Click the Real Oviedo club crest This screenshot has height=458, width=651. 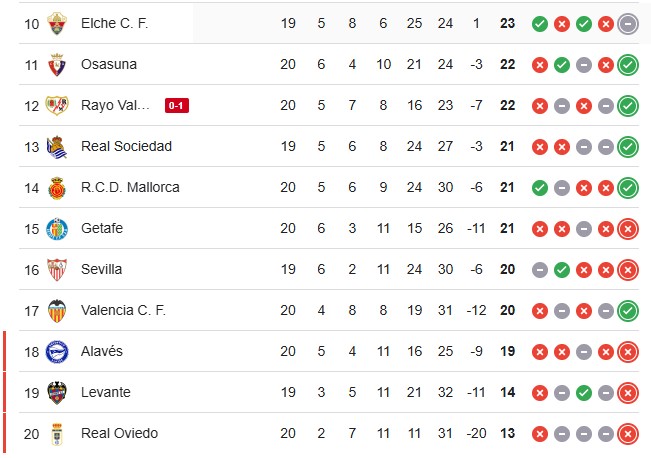tap(57, 433)
